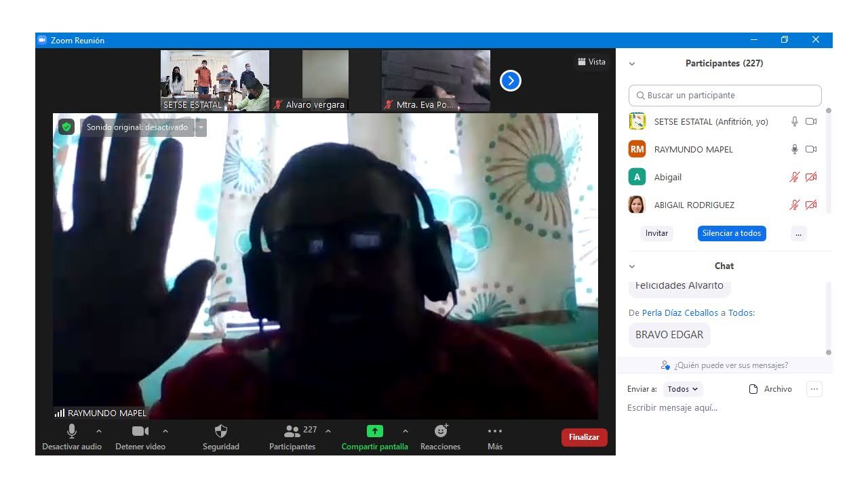Image resolution: width=868 pixels, height=488 pixels.
Task: Open the Vista layout menu
Action: point(591,62)
